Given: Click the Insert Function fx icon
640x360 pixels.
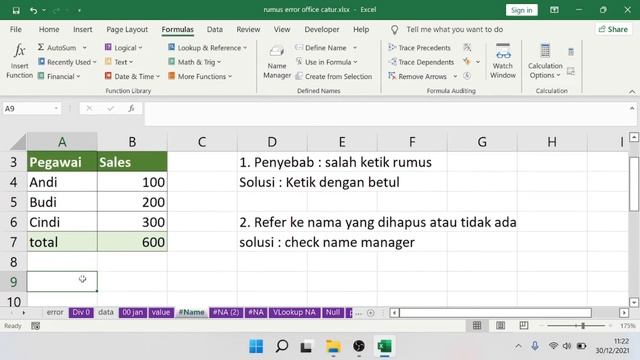Looking at the screenshot, I should tap(19, 61).
